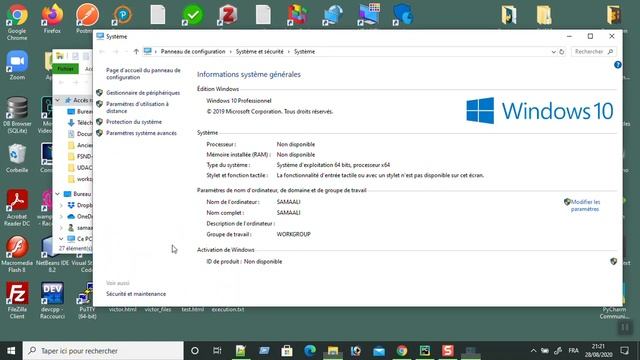Open Paramètres système avancés link
The width and height of the screenshot is (640, 360).
point(141,133)
